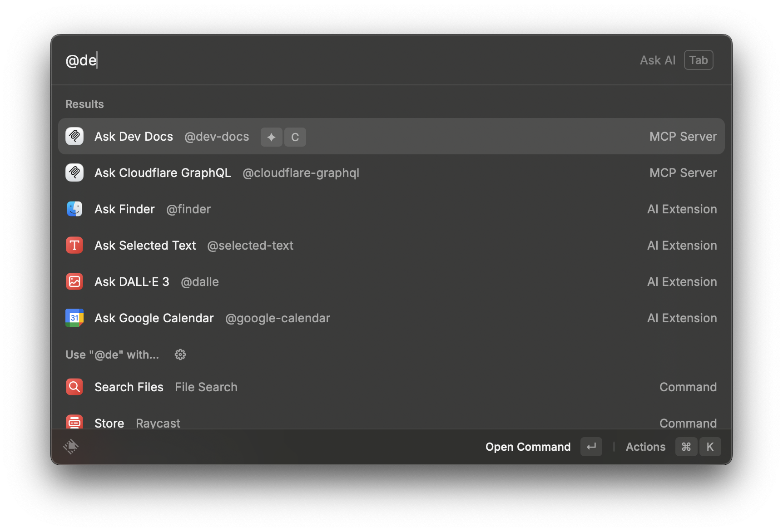Open the Actions menu
Viewport: 783px width, 532px height.
tap(645, 447)
